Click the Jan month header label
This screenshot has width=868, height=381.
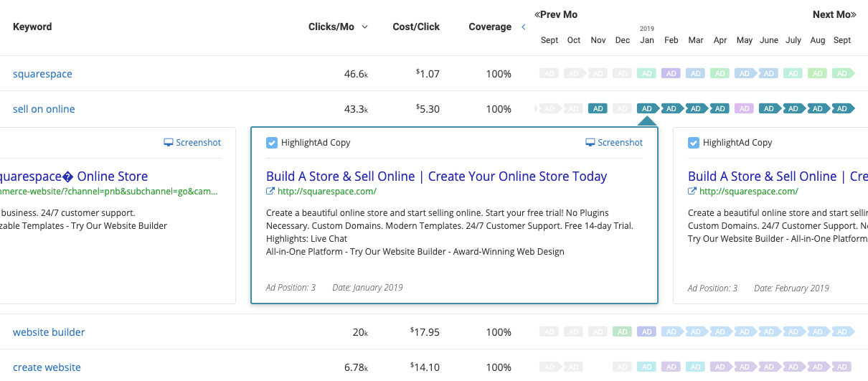(x=647, y=40)
